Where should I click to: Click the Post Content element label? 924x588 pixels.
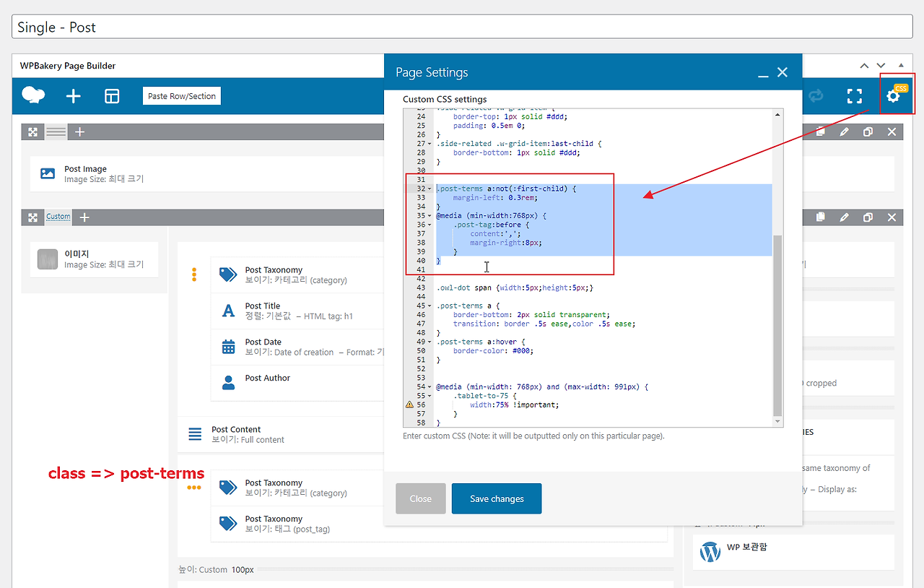(x=236, y=430)
